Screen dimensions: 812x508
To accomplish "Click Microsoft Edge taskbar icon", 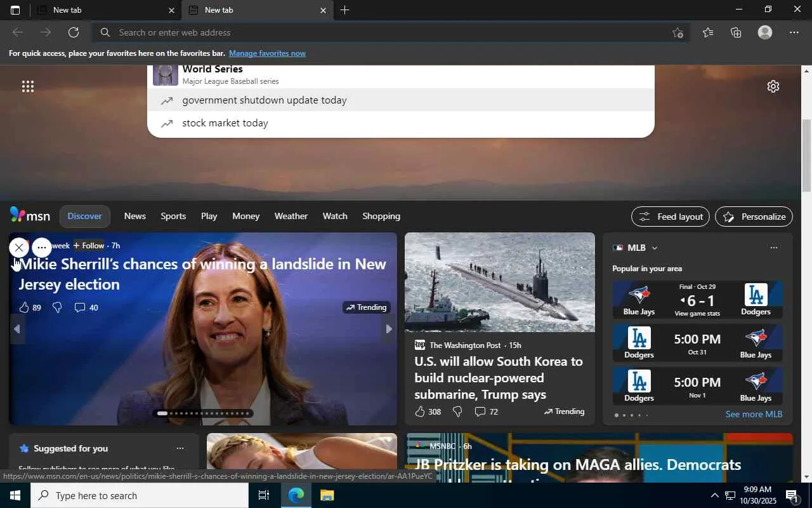I will [296, 495].
